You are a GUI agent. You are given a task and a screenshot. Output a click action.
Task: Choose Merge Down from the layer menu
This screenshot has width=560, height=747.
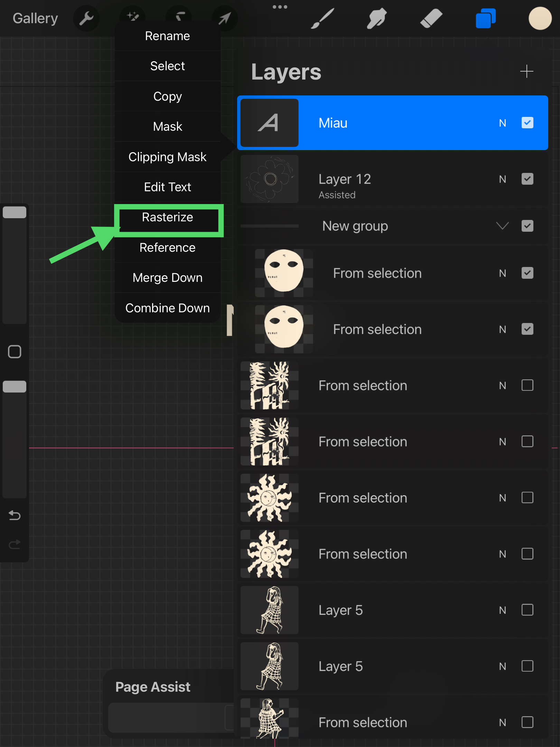(x=168, y=278)
